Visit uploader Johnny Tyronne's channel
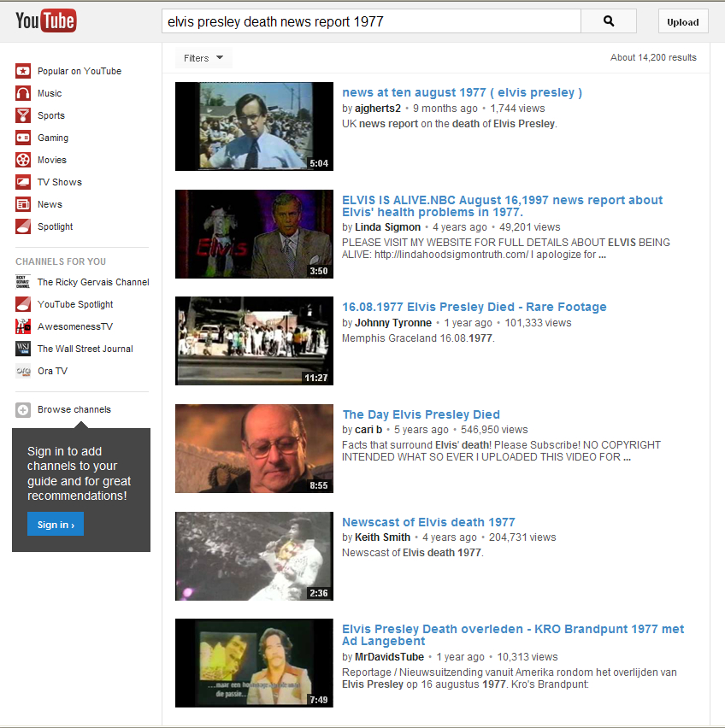The height and width of the screenshot is (728, 725). 392,323
